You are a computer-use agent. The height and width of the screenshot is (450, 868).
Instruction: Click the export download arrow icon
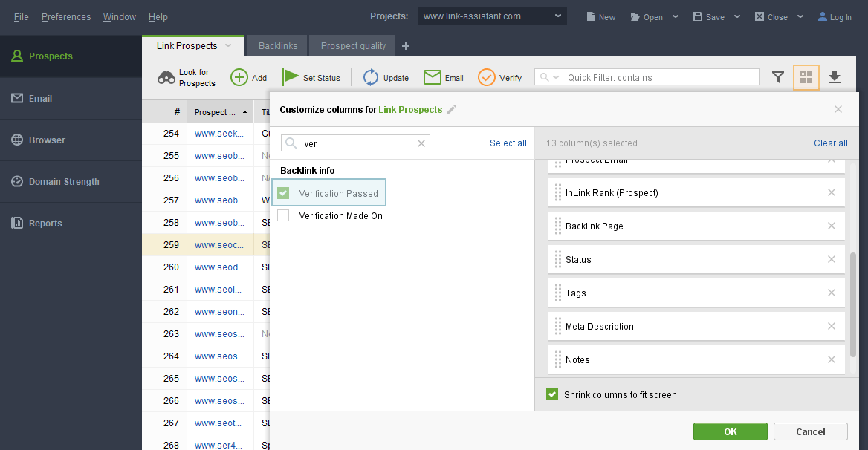point(835,77)
